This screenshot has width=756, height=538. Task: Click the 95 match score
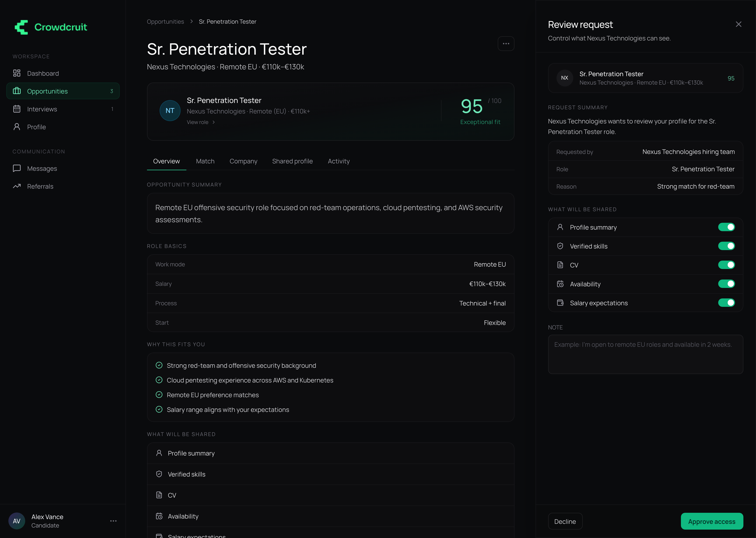pos(472,106)
